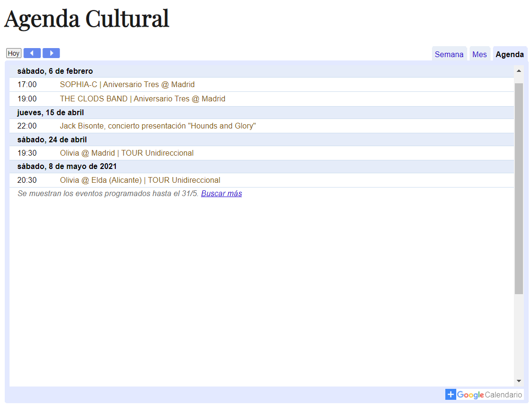
Task: Click the Calendario label next to Google
Action: coord(503,394)
